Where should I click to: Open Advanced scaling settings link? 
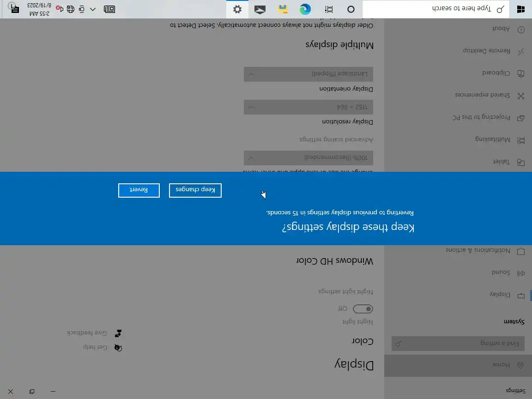pyautogui.click(x=336, y=139)
